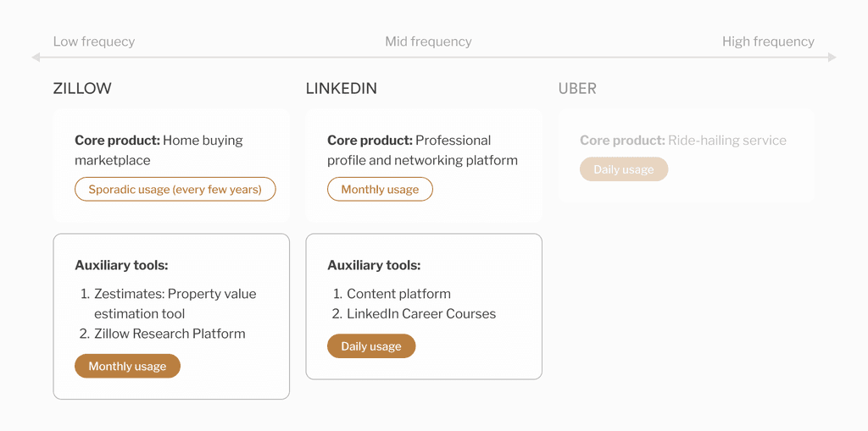Viewport: 868px width, 431px height.
Task: Click the filled 'Monthly usage' badge under Zillow
Action: (127, 367)
